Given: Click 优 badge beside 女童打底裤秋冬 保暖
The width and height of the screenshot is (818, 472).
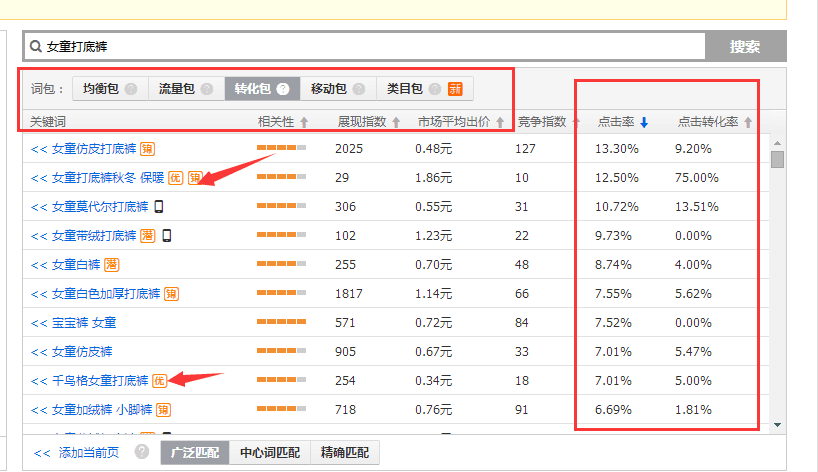Looking at the screenshot, I should coord(175,178).
